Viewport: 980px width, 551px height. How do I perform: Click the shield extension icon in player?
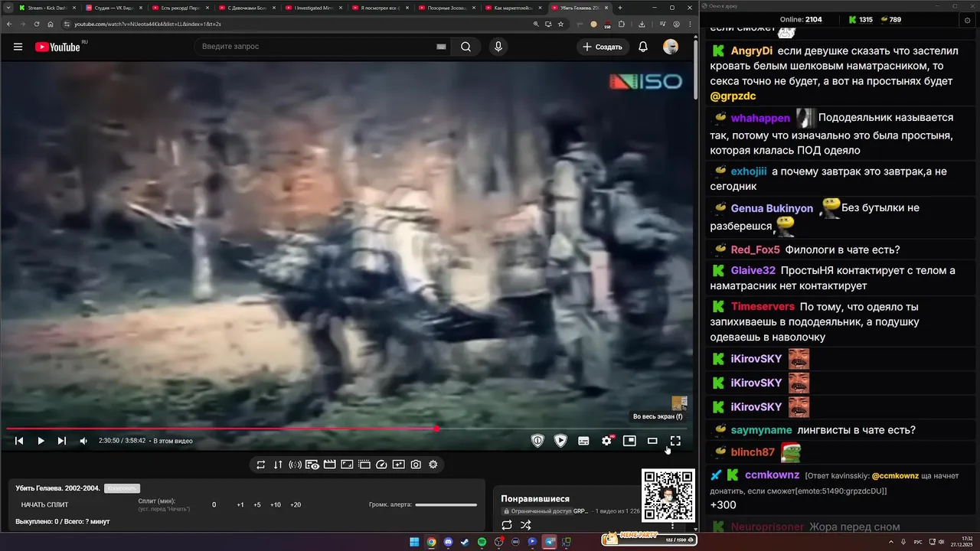[537, 441]
